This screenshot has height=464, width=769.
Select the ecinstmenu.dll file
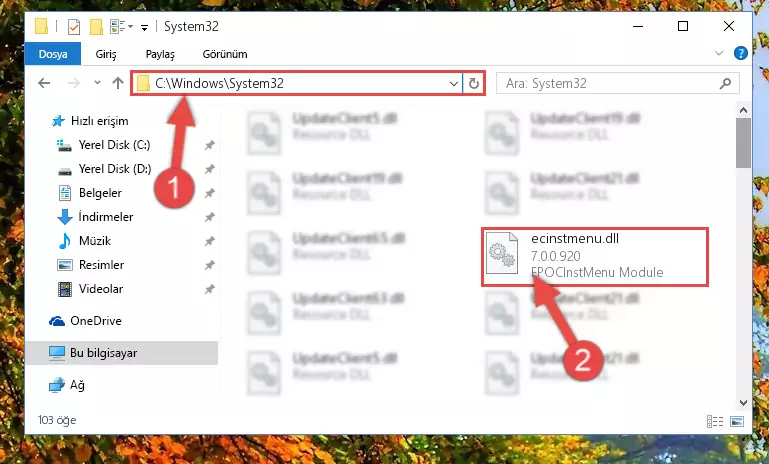click(x=594, y=256)
